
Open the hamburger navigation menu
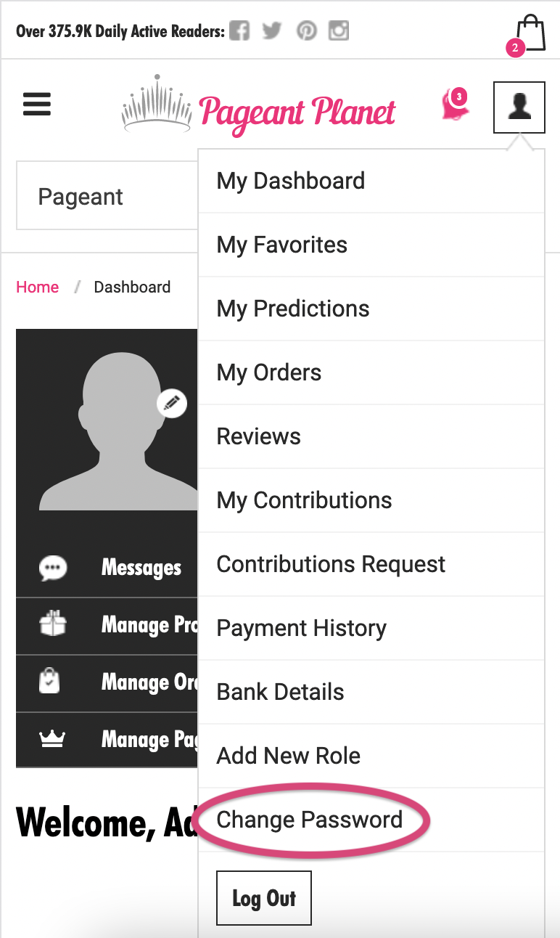(x=37, y=105)
